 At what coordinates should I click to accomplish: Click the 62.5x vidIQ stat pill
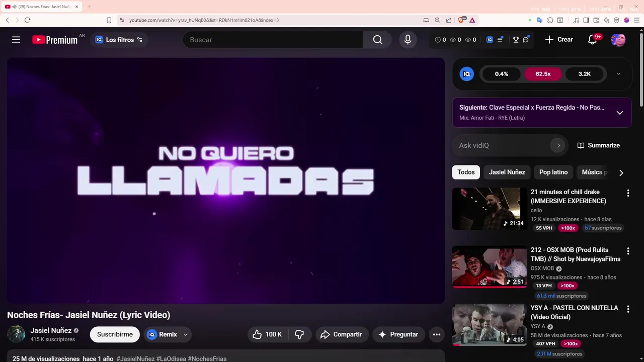coord(543,74)
